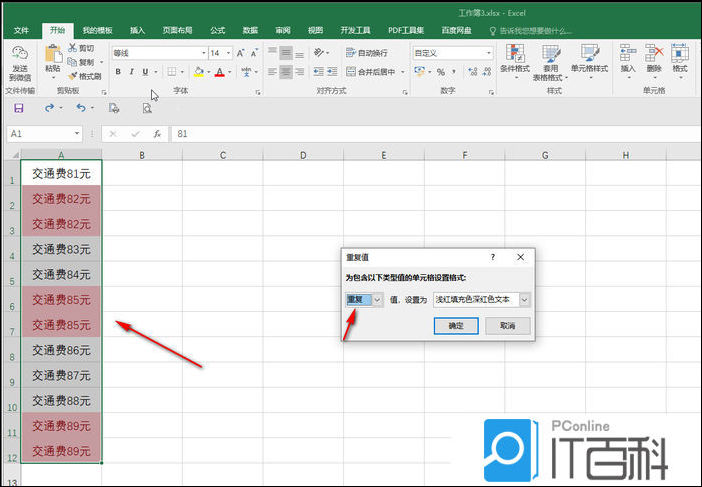
Task: Decrease font size with the smaller A icon
Action: pos(254,53)
